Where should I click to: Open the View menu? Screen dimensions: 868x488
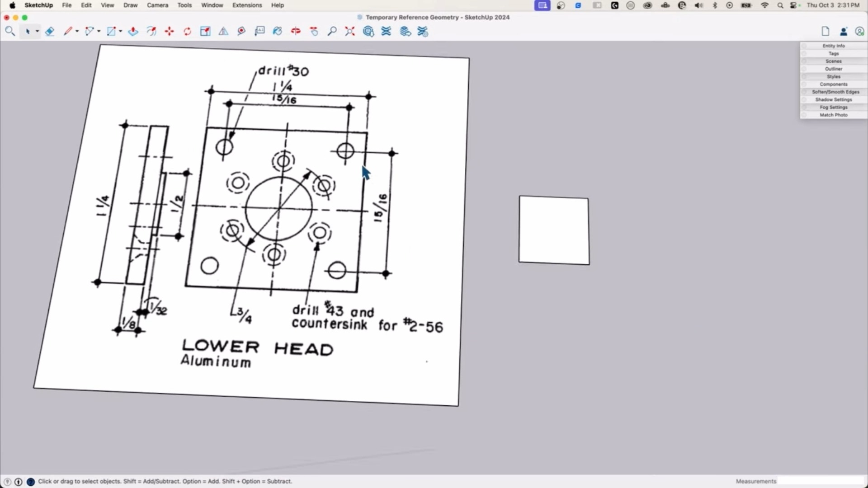coord(108,5)
